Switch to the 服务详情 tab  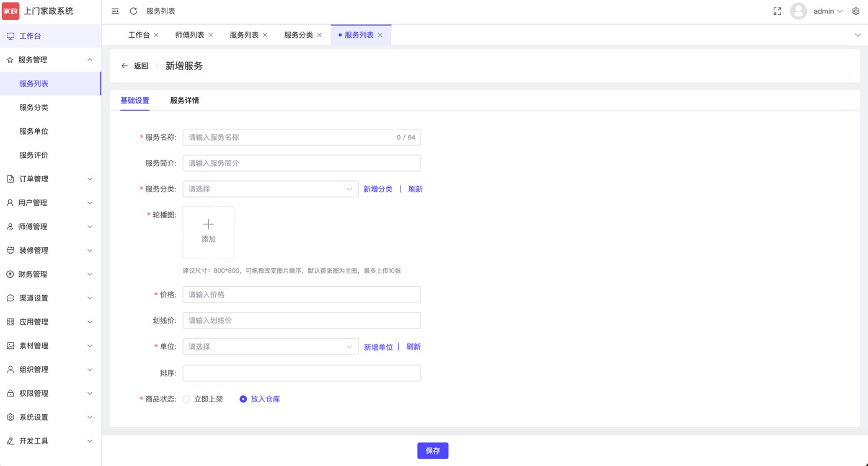[x=185, y=100]
